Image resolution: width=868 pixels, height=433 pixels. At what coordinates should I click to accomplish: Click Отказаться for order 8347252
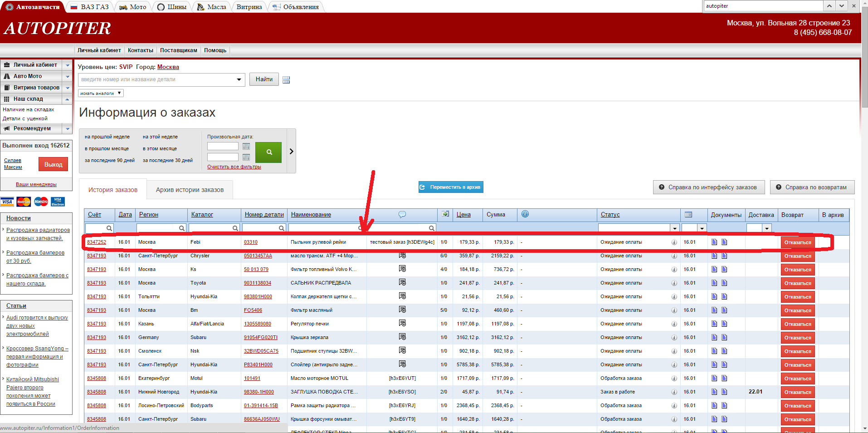click(798, 242)
